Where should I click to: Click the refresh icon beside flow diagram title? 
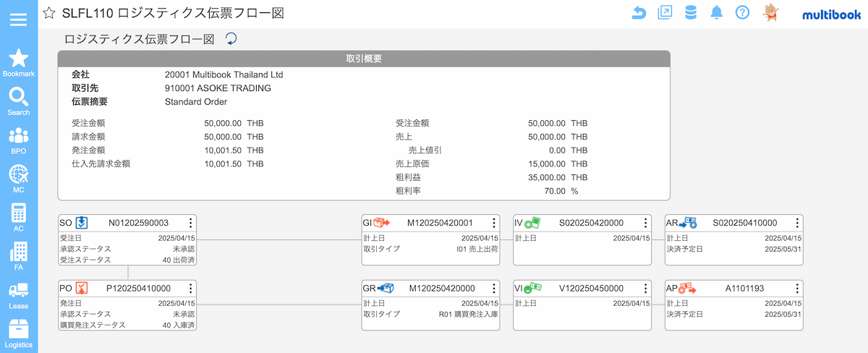click(x=231, y=39)
